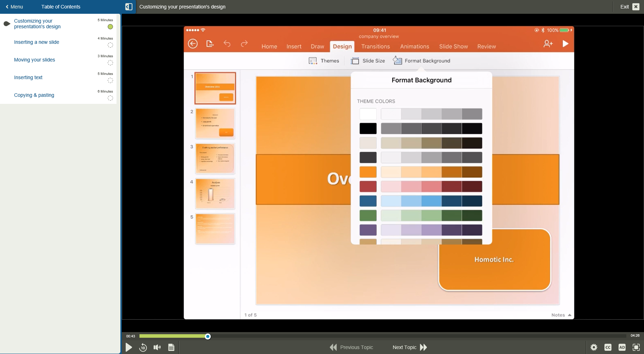
Task: Open the 'Moving your slides' topic
Action: coord(34,60)
